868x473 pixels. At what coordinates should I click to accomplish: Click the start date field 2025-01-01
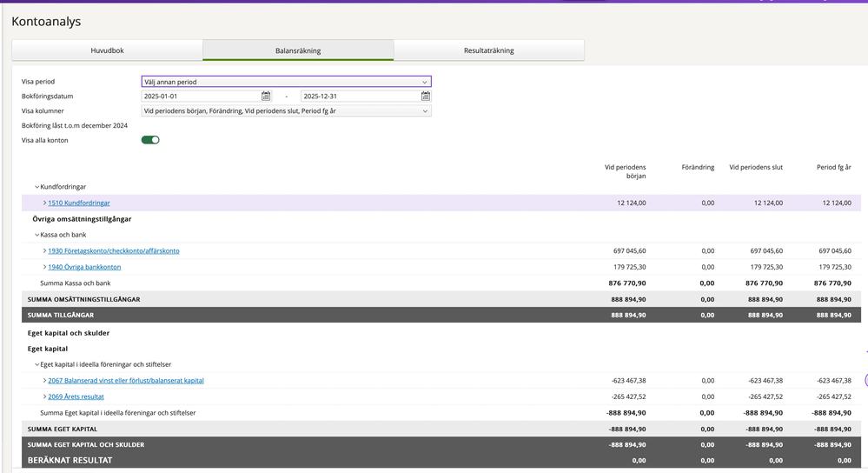click(200, 97)
